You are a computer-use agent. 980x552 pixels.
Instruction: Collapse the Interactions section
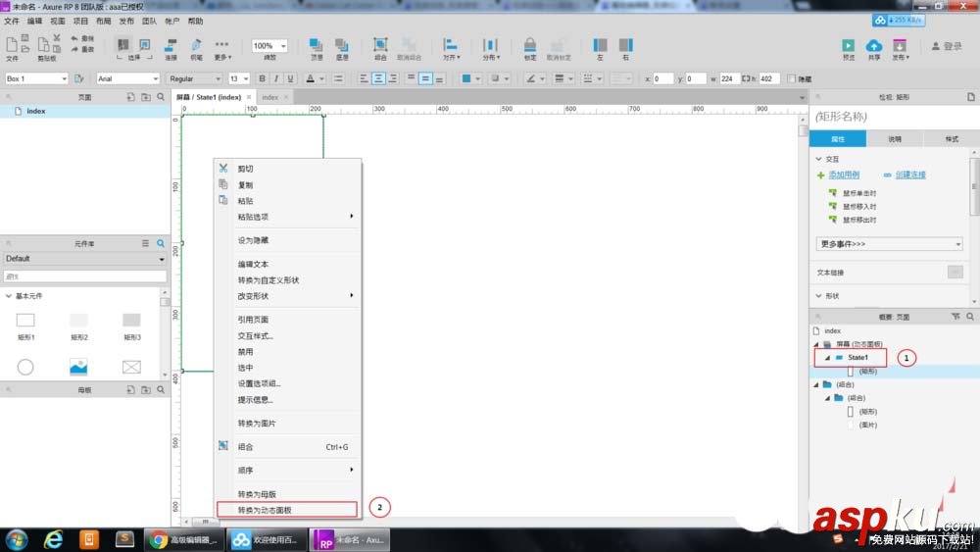[818, 160]
